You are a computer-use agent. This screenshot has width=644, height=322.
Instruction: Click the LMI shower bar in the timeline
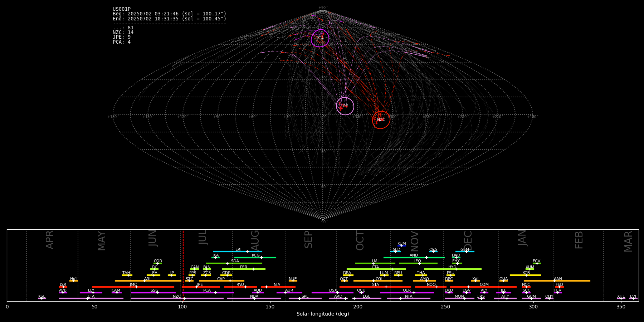coord(375,263)
